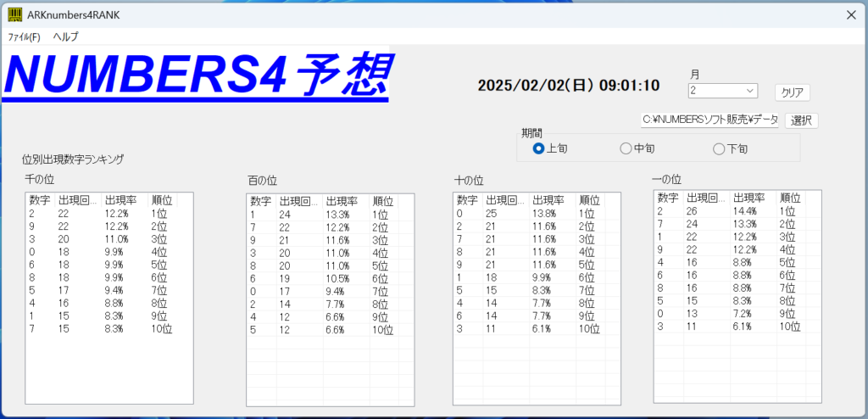Click the ARKnumbers4RANK app icon in title bar
The height and width of the screenshot is (419, 868).
(x=14, y=14)
